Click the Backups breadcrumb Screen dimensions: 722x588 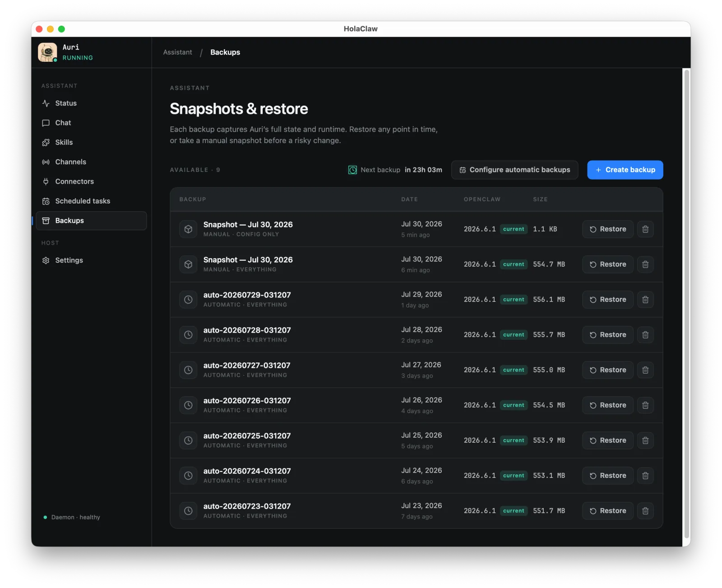click(x=225, y=52)
